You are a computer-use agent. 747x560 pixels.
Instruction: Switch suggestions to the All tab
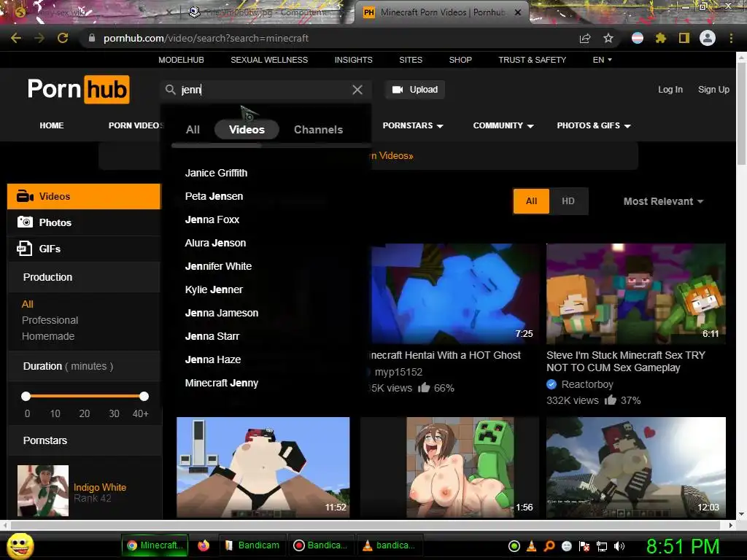coord(193,130)
